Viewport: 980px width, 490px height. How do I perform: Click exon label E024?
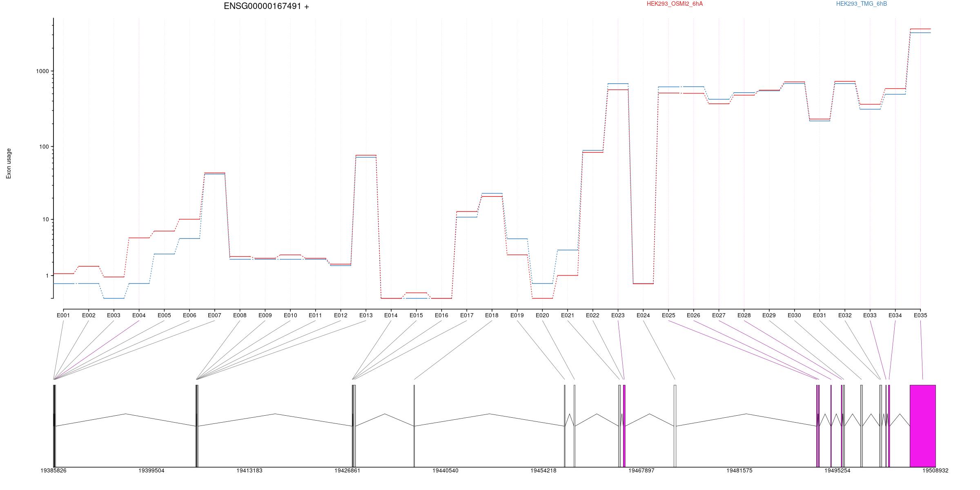(x=643, y=315)
